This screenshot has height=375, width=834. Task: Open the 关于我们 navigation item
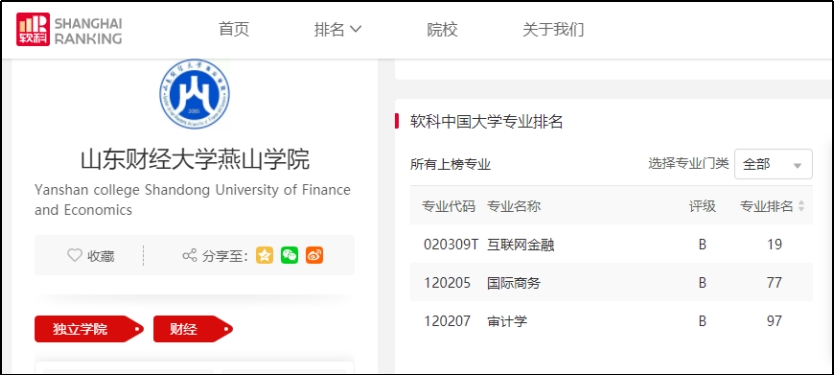553,30
